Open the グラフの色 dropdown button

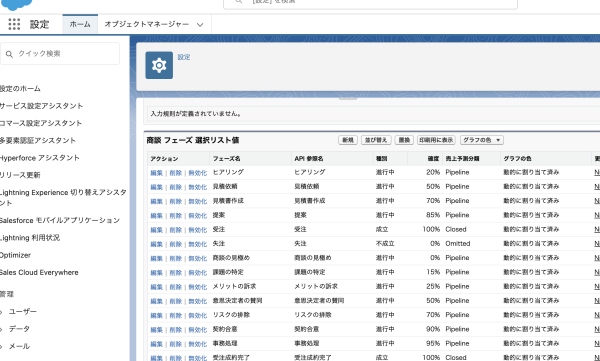(482, 140)
